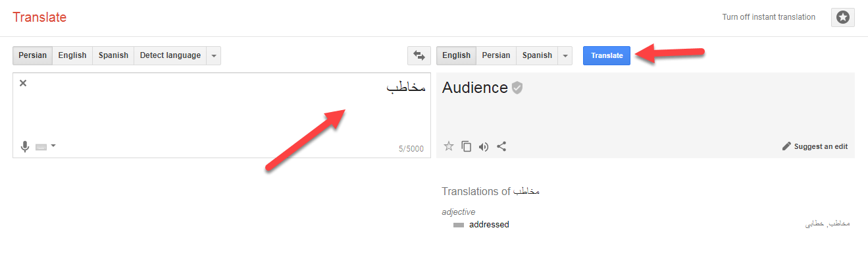
Task: Expand the keyboard input tools arrow
Action: click(53, 146)
